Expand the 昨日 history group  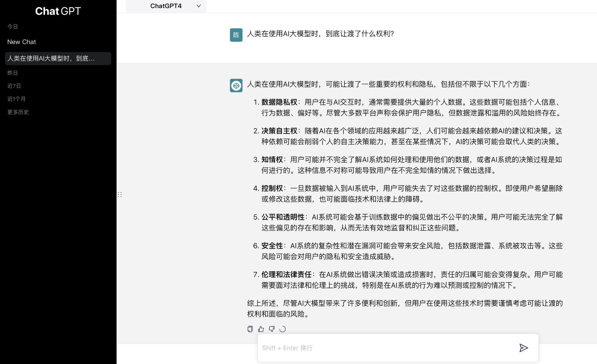(13, 73)
